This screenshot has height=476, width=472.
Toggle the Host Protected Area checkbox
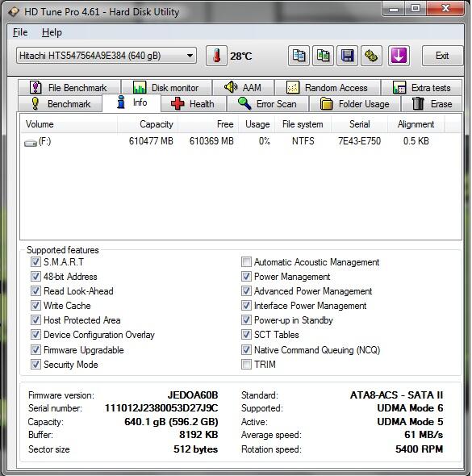(x=36, y=320)
